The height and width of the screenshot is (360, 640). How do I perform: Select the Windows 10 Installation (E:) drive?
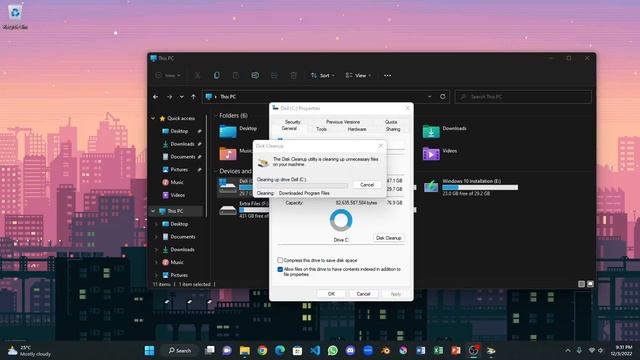click(x=471, y=187)
